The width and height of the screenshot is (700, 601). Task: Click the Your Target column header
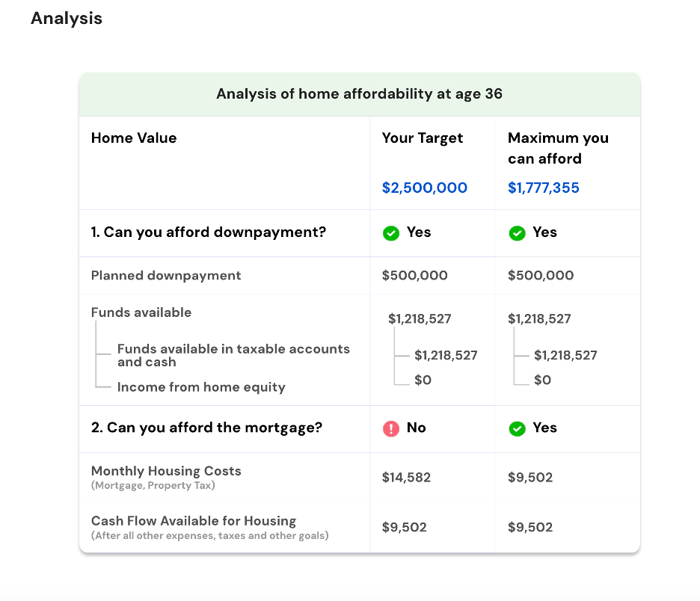(x=423, y=138)
